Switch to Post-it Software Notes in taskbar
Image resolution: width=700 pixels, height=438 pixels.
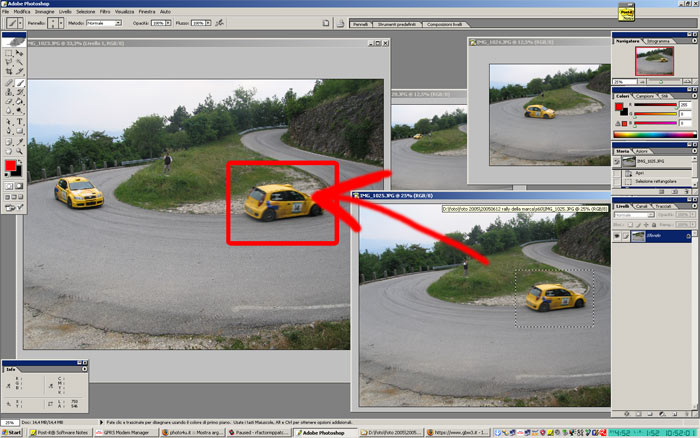pyautogui.click(x=59, y=433)
